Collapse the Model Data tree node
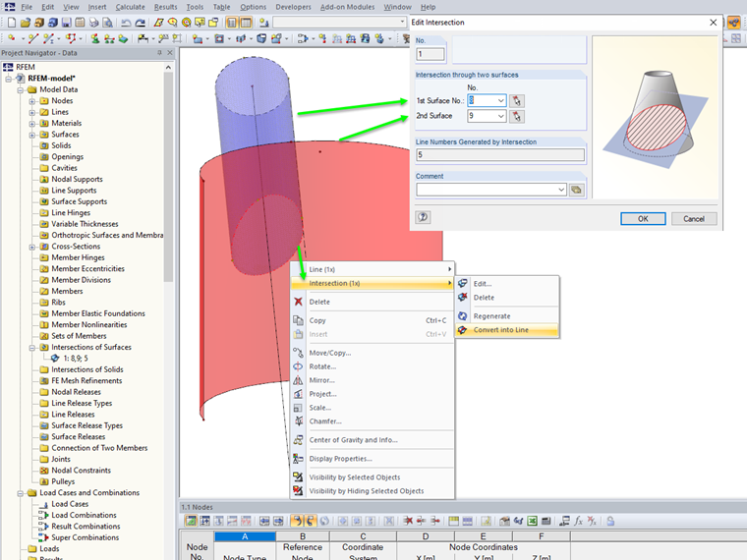Screen dimensions: 747x560 pyautogui.click(x=20, y=90)
